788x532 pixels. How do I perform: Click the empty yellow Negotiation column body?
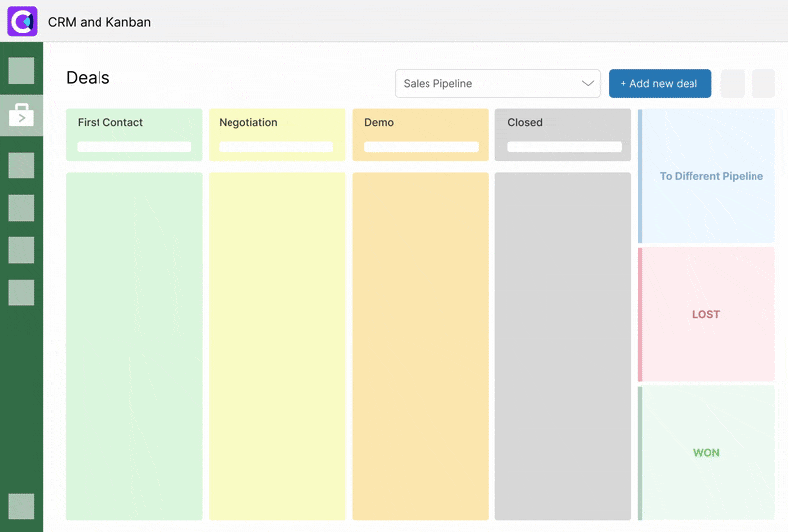[277, 345]
